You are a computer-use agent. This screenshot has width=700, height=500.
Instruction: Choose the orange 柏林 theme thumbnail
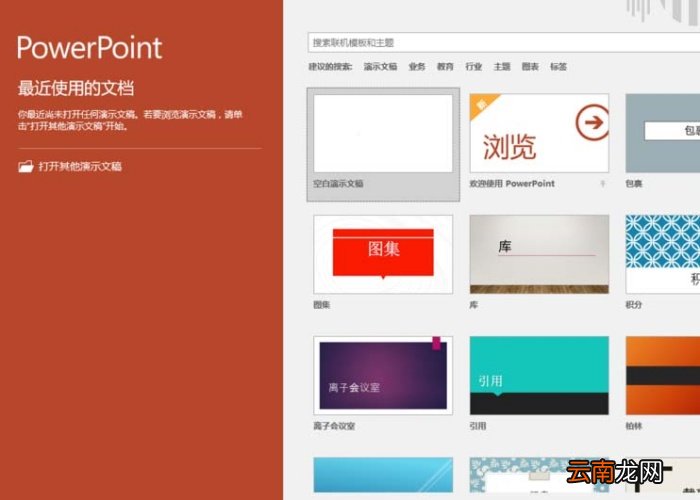pos(662,375)
